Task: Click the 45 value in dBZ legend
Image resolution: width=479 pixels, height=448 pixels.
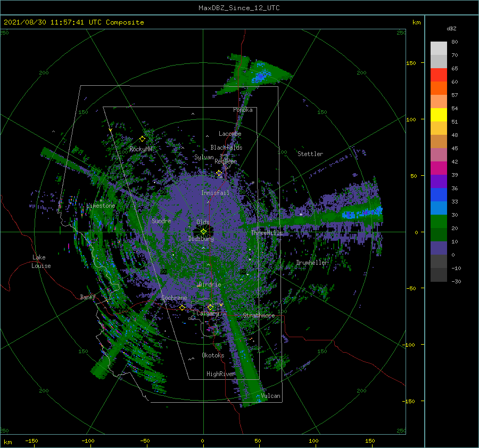Action: pos(455,148)
